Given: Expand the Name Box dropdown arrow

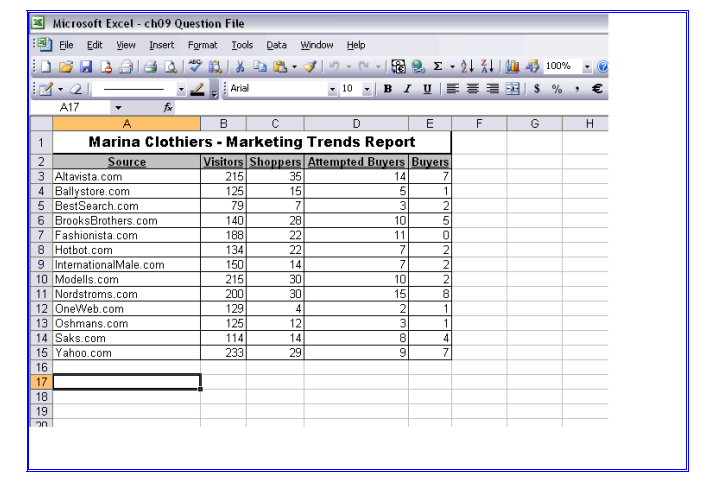Looking at the screenshot, I should click(x=118, y=108).
